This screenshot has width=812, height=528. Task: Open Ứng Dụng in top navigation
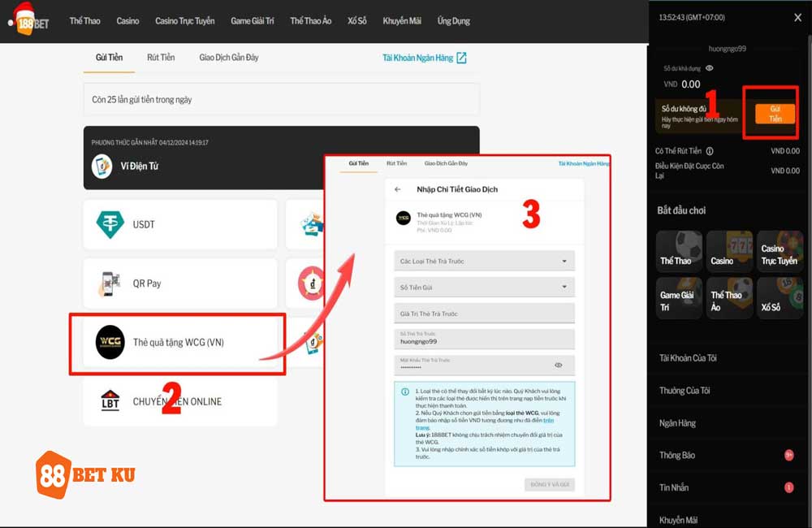(454, 21)
